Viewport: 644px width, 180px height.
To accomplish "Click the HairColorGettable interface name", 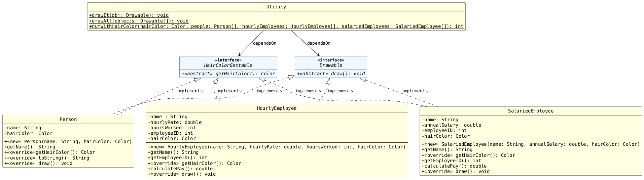I will pos(228,65).
